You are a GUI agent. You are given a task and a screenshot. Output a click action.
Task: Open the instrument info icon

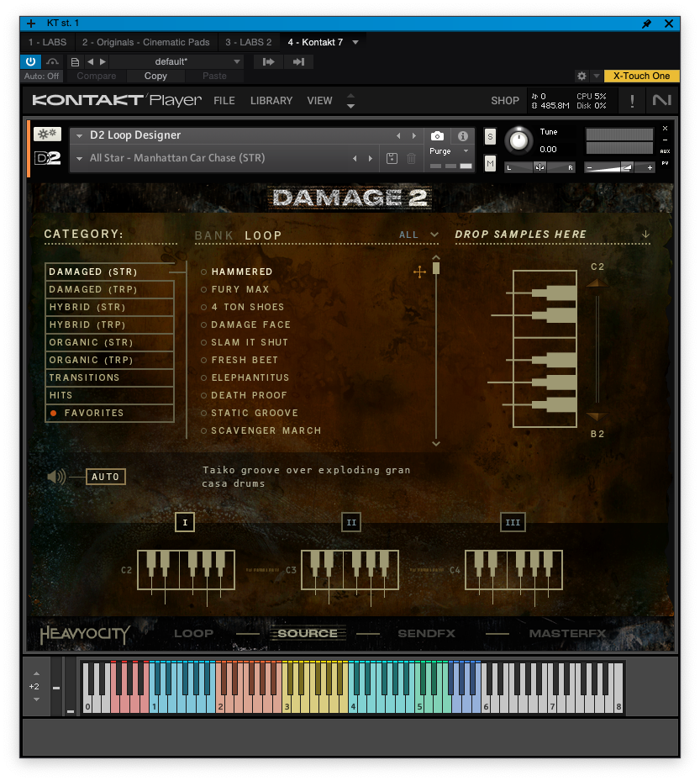tap(462, 135)
